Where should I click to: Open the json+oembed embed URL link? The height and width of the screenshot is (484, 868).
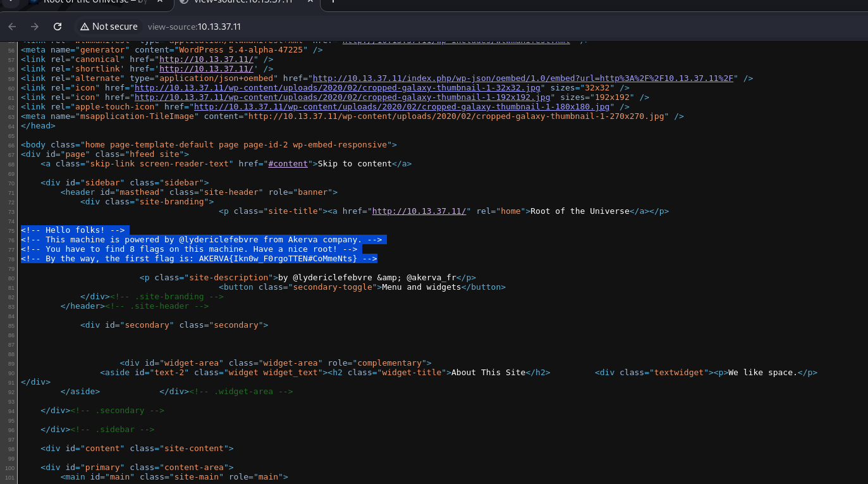point(523,78)
